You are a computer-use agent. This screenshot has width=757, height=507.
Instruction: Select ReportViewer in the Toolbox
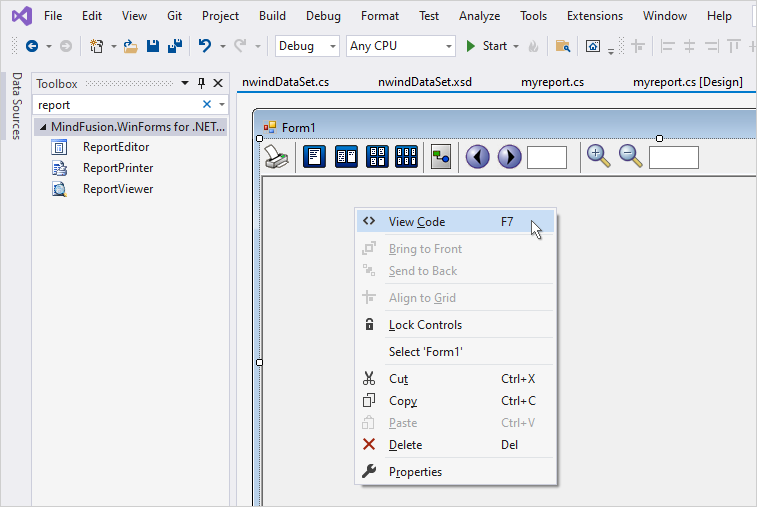coord(117,189)
